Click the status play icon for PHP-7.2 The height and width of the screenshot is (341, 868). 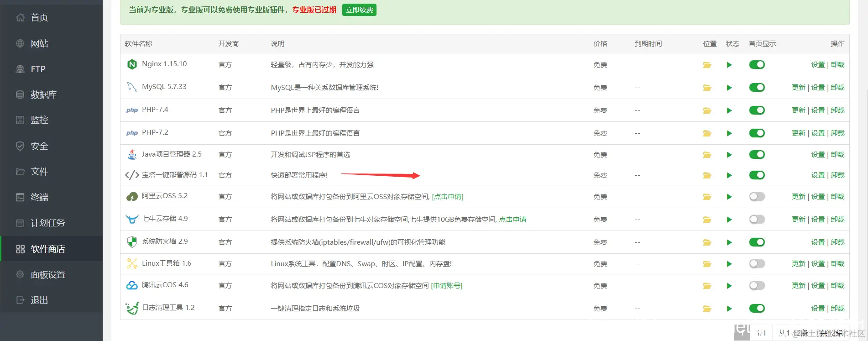pyautogui.click(x=729, y=133)
